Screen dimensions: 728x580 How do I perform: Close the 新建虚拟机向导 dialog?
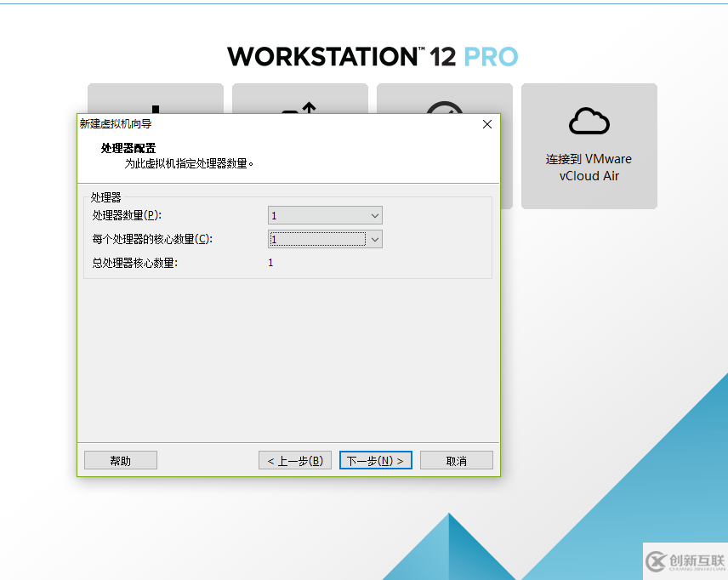tap(487, 124)
